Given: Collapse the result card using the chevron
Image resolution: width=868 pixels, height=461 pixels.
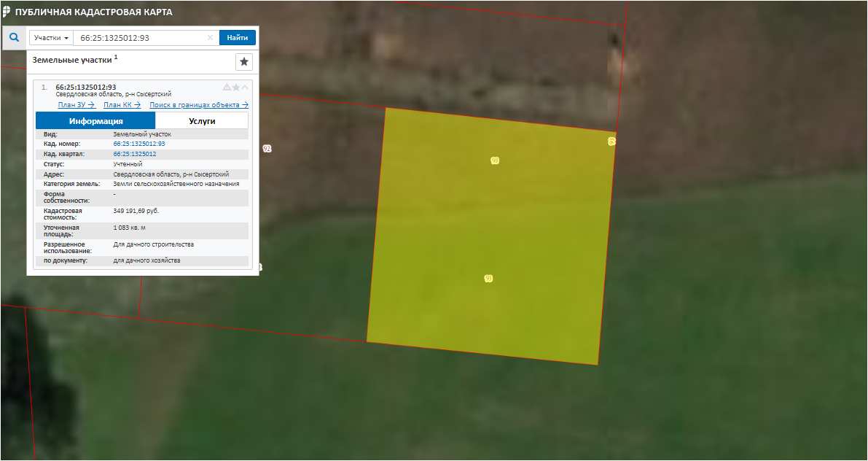Looking at the screenshot, I should tap(245, 88).
